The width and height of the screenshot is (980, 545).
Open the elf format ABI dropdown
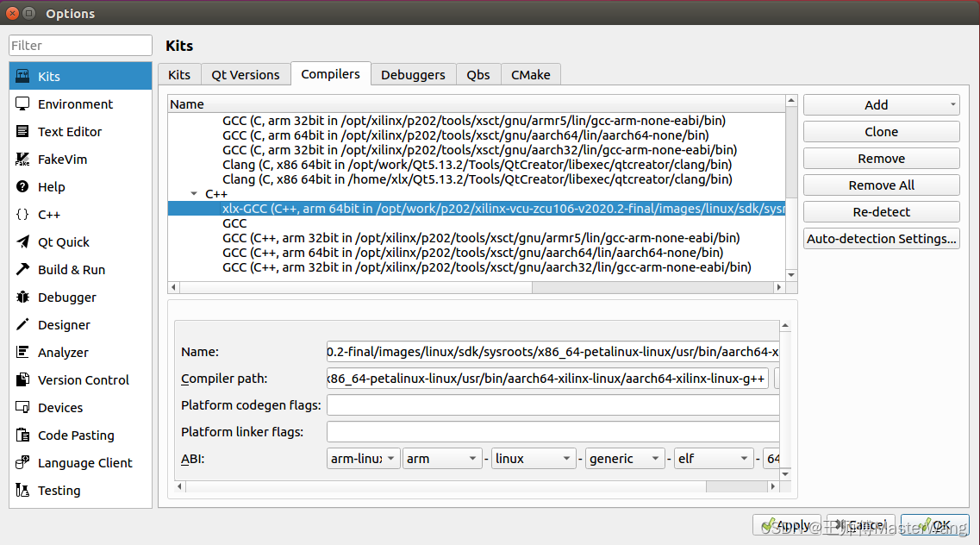coord(713,459)
